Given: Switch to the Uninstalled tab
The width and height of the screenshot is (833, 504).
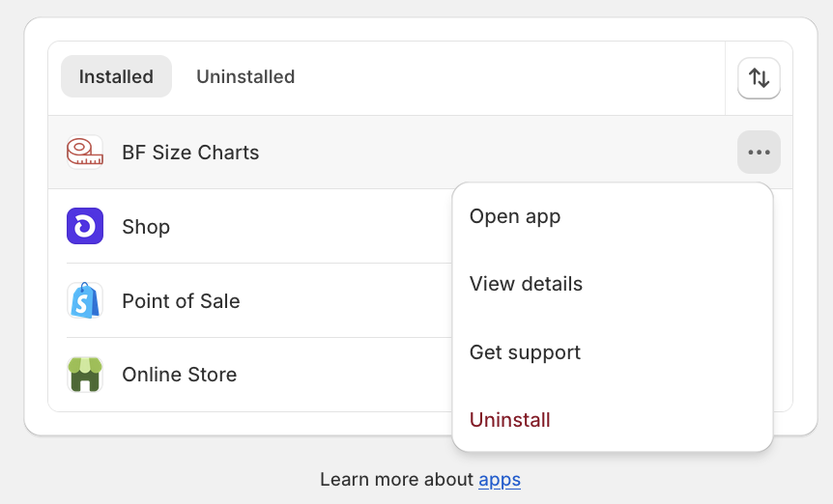Looking at the screenshot, I should coord(245,76).
